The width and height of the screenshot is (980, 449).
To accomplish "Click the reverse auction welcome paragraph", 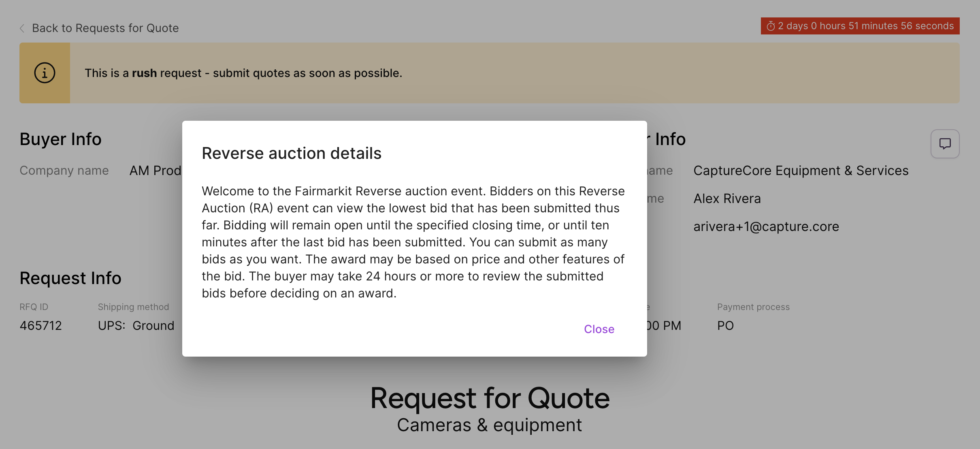I will pyautogui.click(x=413, y=242).
